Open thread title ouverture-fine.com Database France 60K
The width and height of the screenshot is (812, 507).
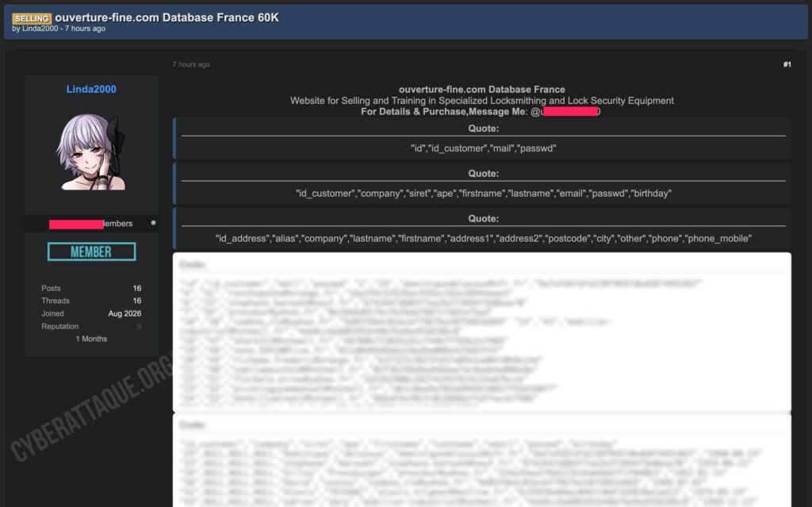[x=167, y=17]
